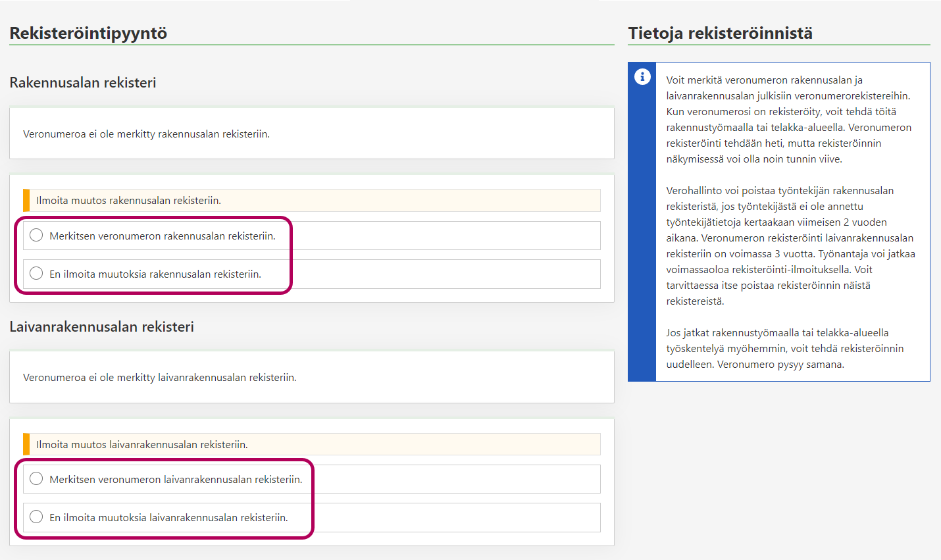Click the 'Ilmoita muutos rakennusalan rekisteriin' notice
This screenshot has height=560, width=941.
pyautogui.click(x=128, y=201)
